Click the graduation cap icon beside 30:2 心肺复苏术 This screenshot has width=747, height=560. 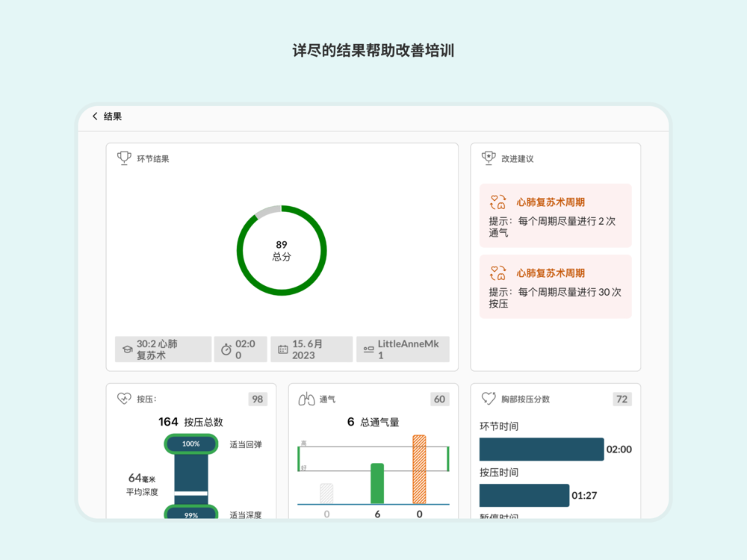[x=127, y=349]
